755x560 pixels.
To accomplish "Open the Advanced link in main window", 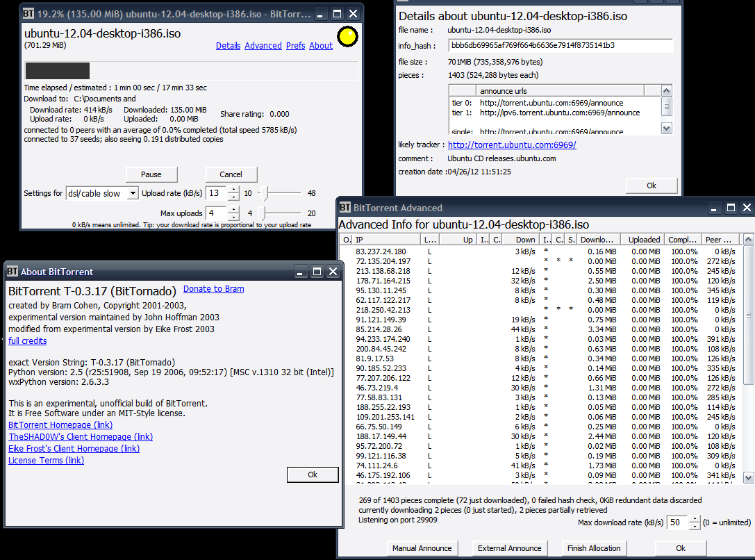I will [263, 46].
